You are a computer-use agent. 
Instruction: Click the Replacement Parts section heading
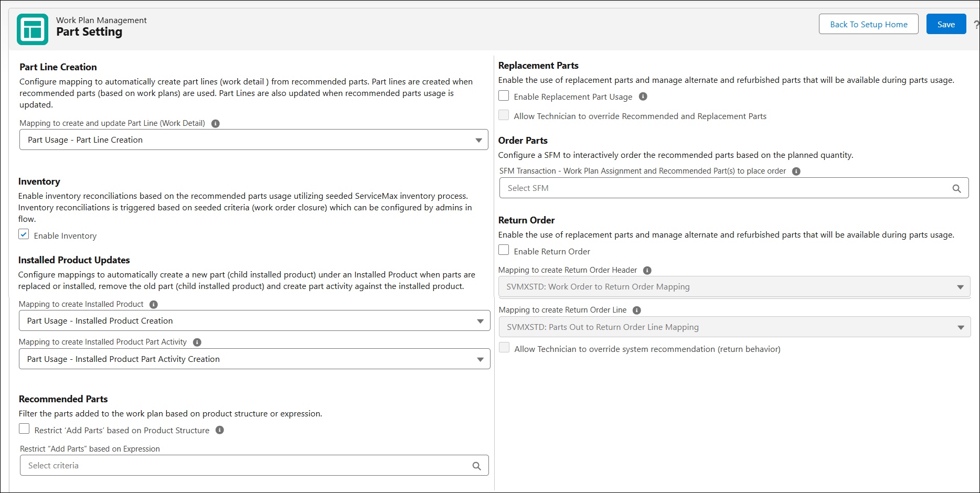click(538, 66)
